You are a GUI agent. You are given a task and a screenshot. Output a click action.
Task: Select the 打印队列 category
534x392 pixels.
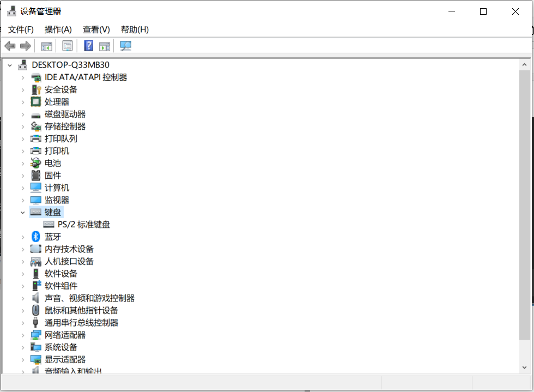pyautogui.click(x=60, y=138)
